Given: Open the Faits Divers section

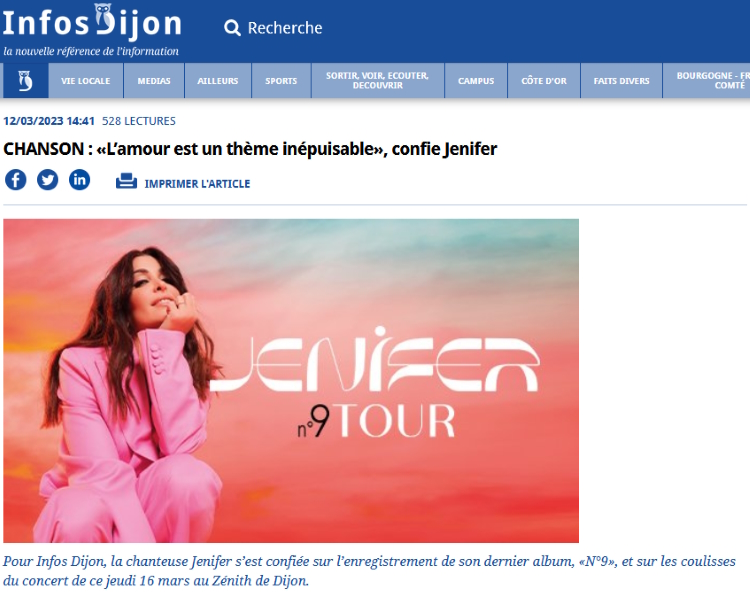Looking at the screenshot, I should [x=621, y=80].
